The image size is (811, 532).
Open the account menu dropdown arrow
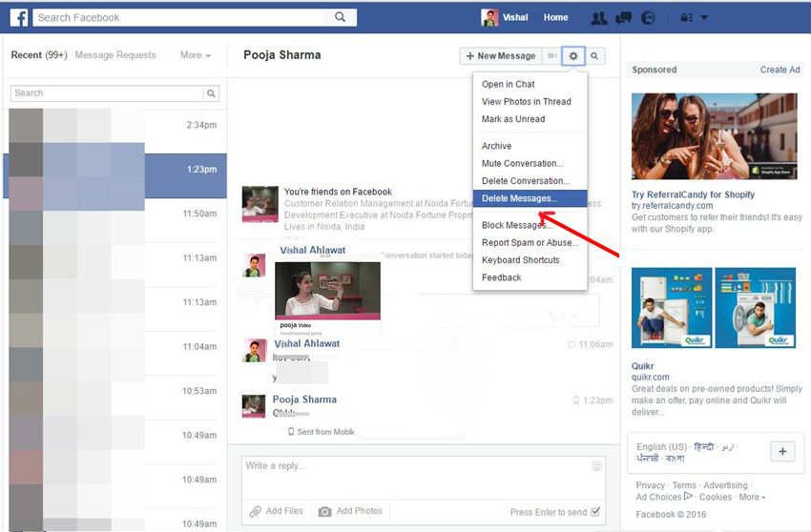point(704,17)
